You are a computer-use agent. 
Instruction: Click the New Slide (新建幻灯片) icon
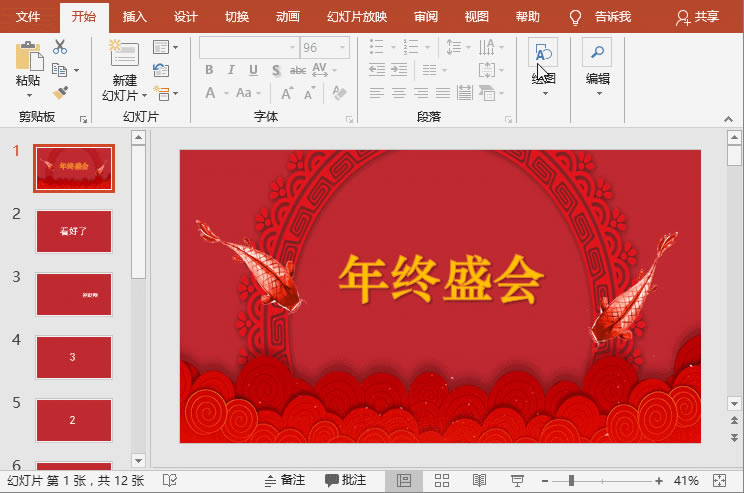coord(123,56)
